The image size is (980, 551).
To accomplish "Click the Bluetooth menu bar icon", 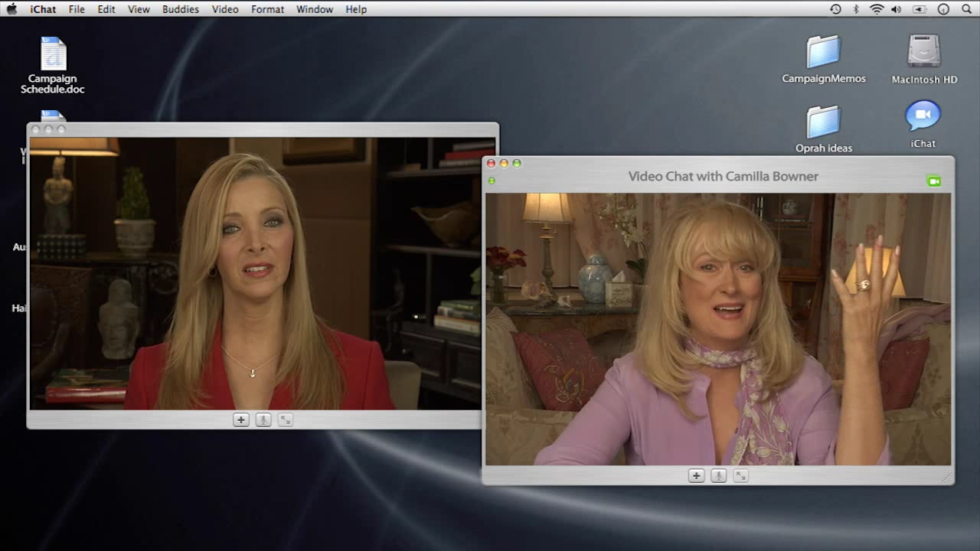I will pyautogui.click(x=857, y=9).
